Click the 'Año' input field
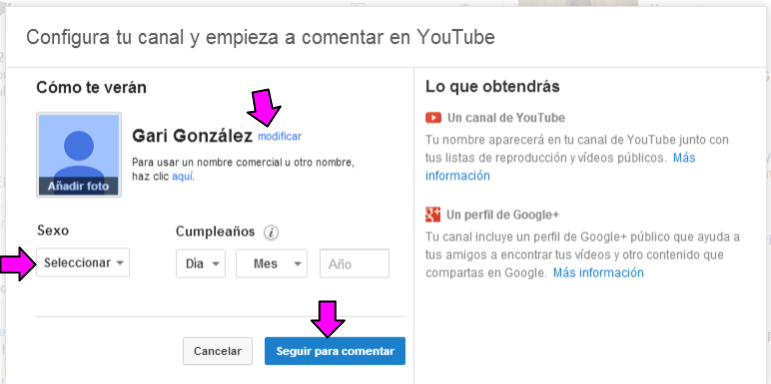 point(355,264)
